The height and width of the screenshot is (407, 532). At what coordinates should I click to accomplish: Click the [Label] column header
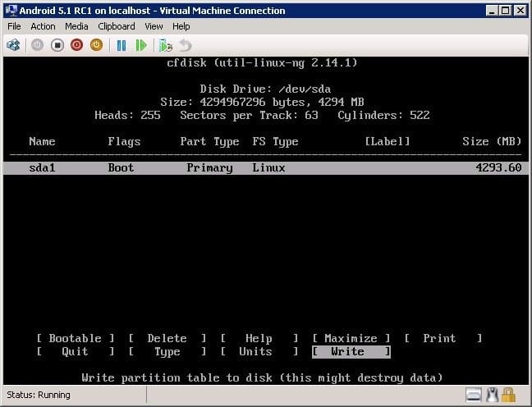point(388,141)
